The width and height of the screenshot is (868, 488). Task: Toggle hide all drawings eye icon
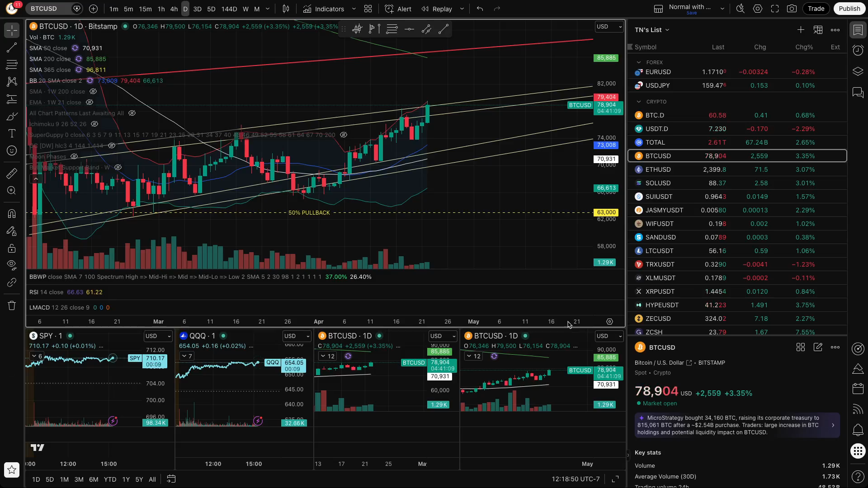click(12, 264)
